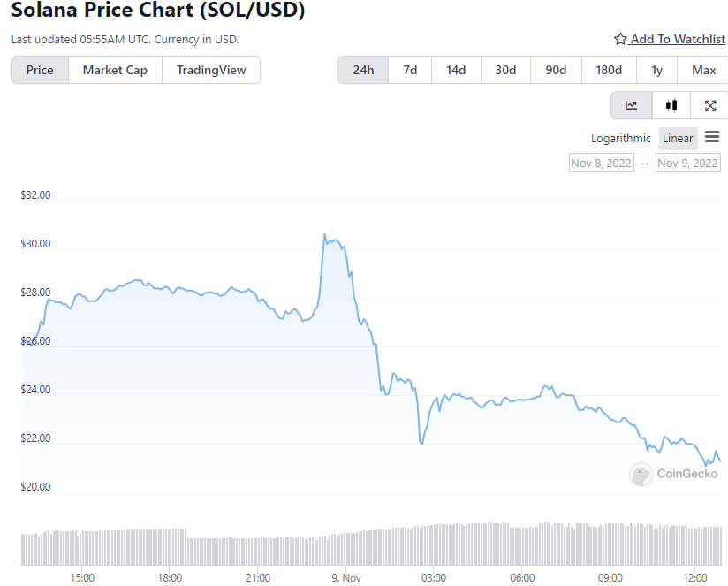Select the 24h time range
Screen dimensions: 728x586
click(363, 70)
